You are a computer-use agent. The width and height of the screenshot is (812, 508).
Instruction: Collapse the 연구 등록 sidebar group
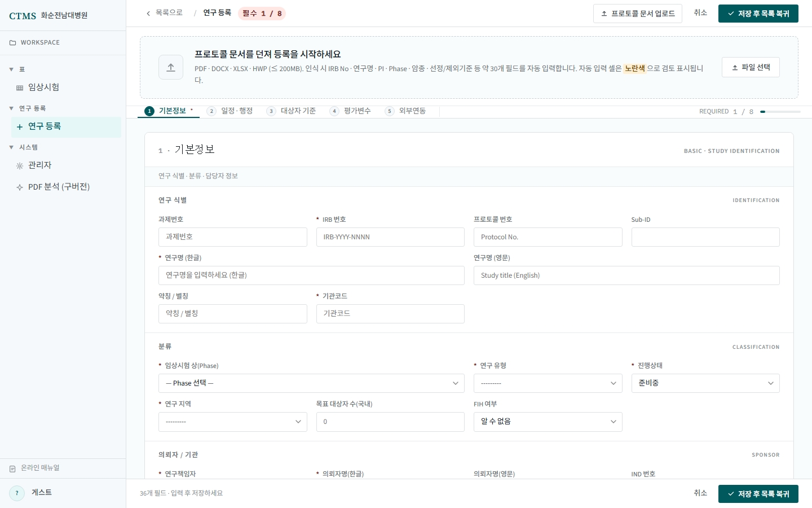[x=11, y=108]
